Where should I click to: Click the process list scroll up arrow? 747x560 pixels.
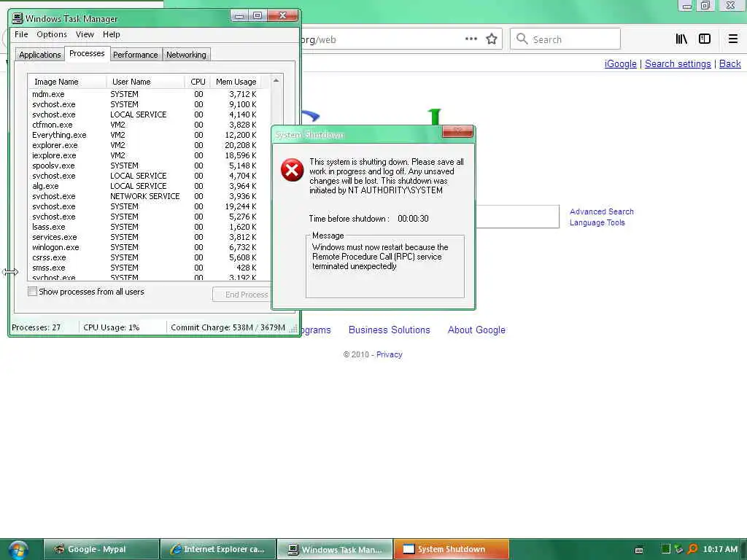[276, 81]
